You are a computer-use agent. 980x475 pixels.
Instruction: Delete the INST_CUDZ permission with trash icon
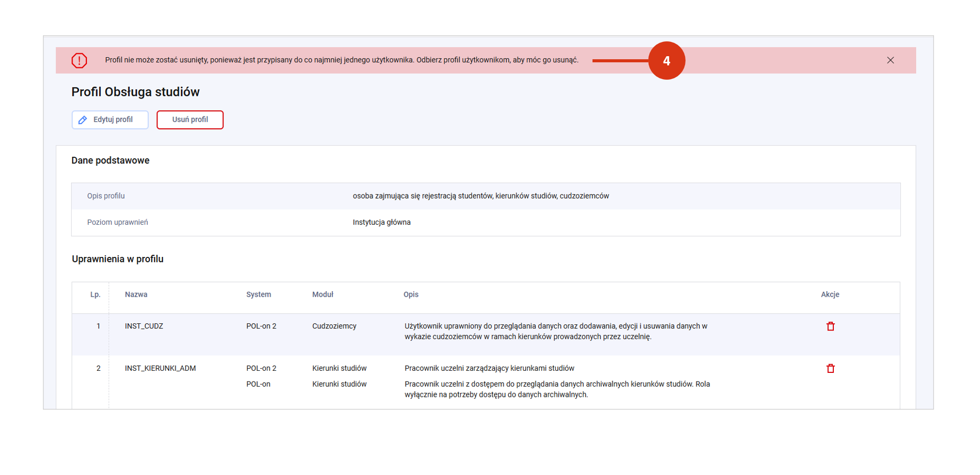point(830,326)
